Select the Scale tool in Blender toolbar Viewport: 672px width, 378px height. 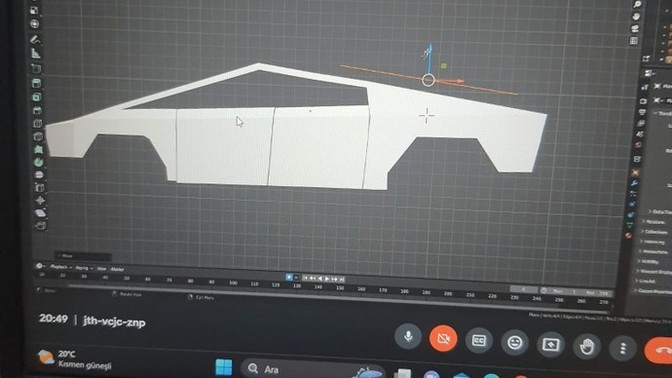pos(34,10)
